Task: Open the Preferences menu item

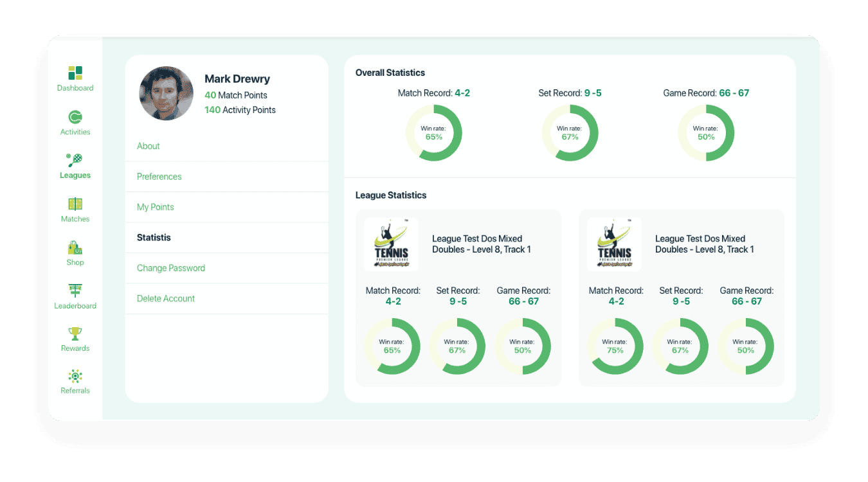Action: pyautogui.click(x=226, y=177)
